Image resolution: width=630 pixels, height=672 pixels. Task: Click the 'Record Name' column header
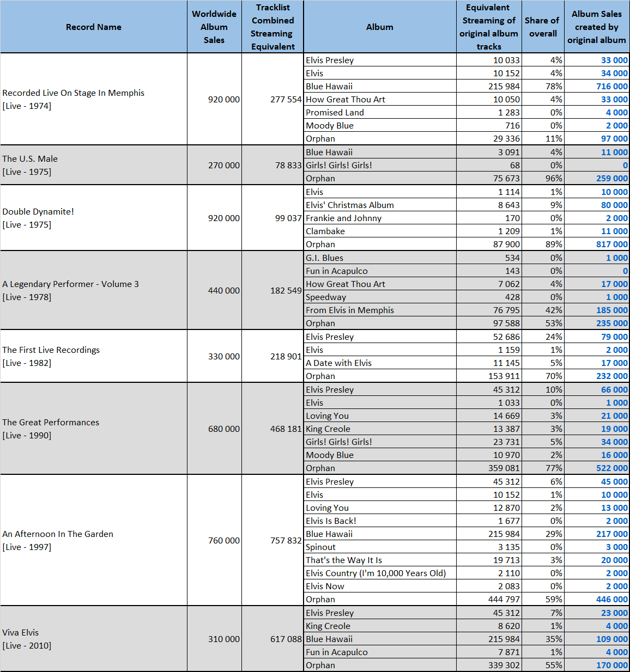click(94, 27)
